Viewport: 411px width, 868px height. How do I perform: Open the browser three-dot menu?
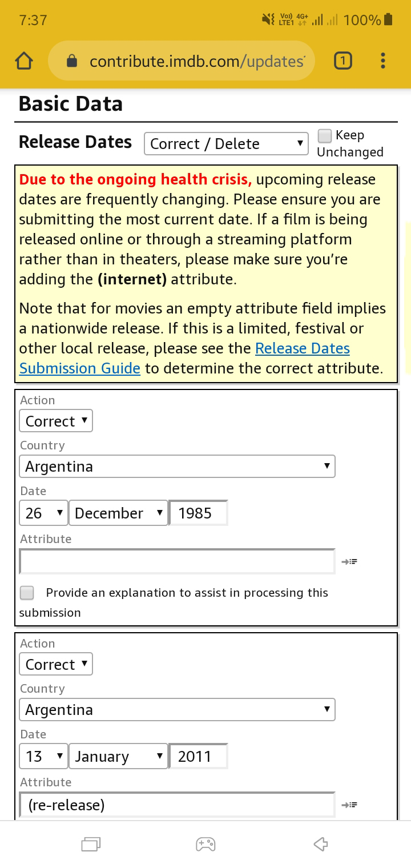[x=382, y=61]
